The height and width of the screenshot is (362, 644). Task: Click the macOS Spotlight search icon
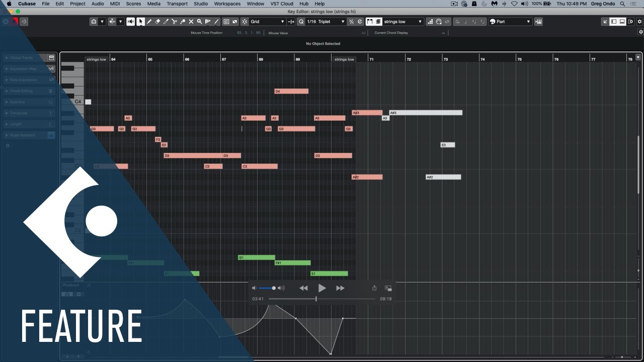click(622, 4)
